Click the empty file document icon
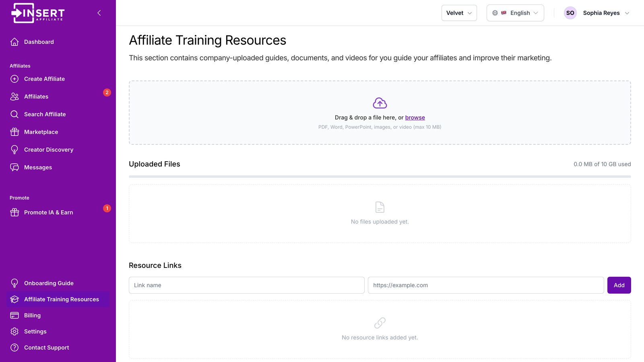Image resolution: width=644 pixels, height=362 pixels. 380,207
